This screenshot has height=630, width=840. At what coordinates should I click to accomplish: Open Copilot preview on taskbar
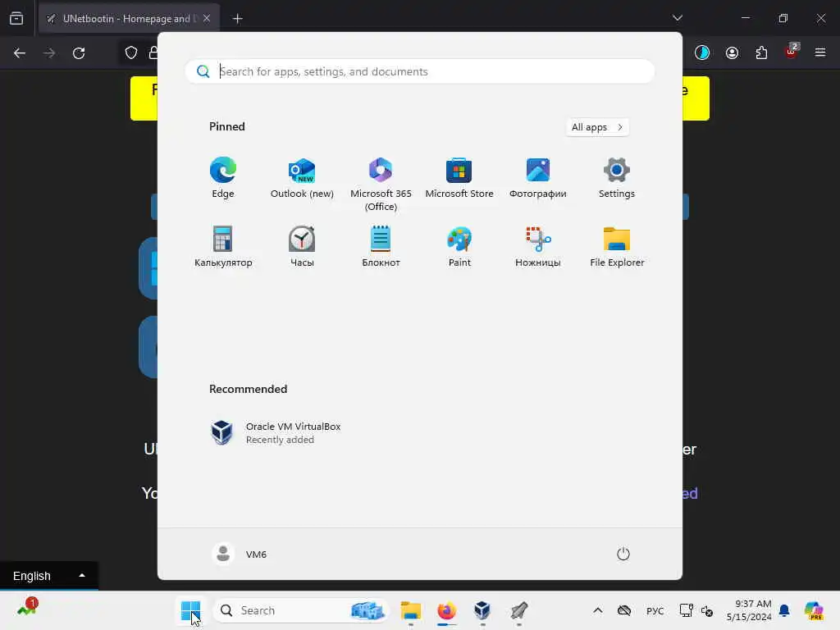point(814,610)
